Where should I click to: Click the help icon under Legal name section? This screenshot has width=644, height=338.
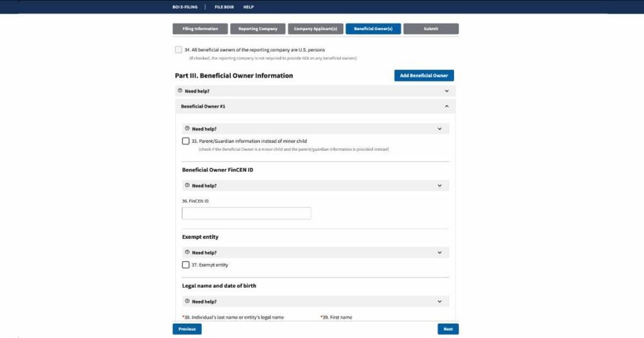(x=187, y=301)
